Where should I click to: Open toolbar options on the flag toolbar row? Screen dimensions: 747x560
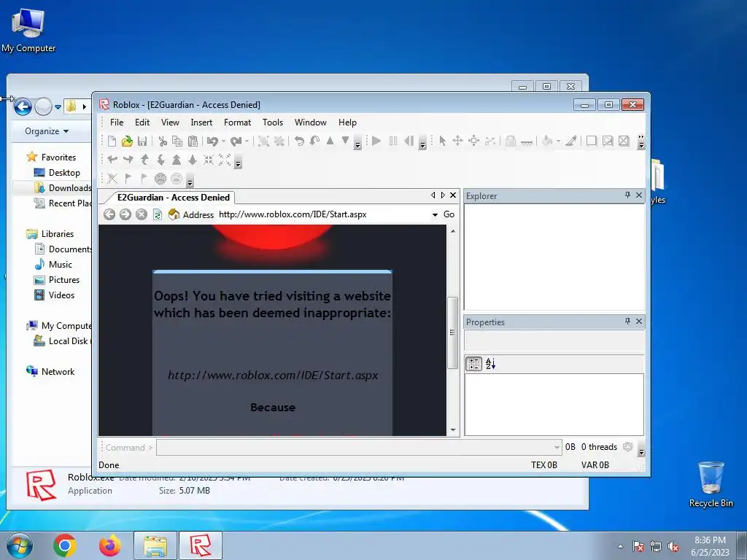(x=190, y=182)
